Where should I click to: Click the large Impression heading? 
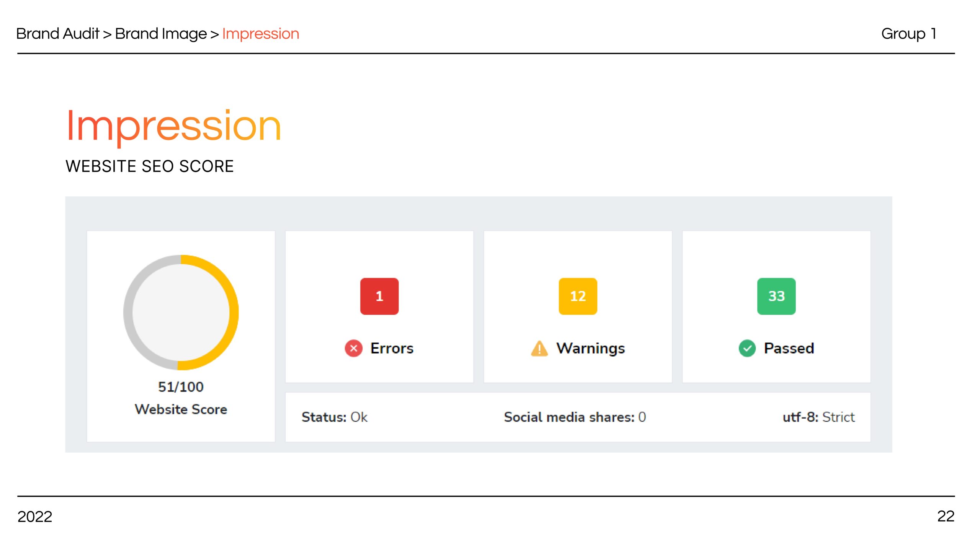173,126
